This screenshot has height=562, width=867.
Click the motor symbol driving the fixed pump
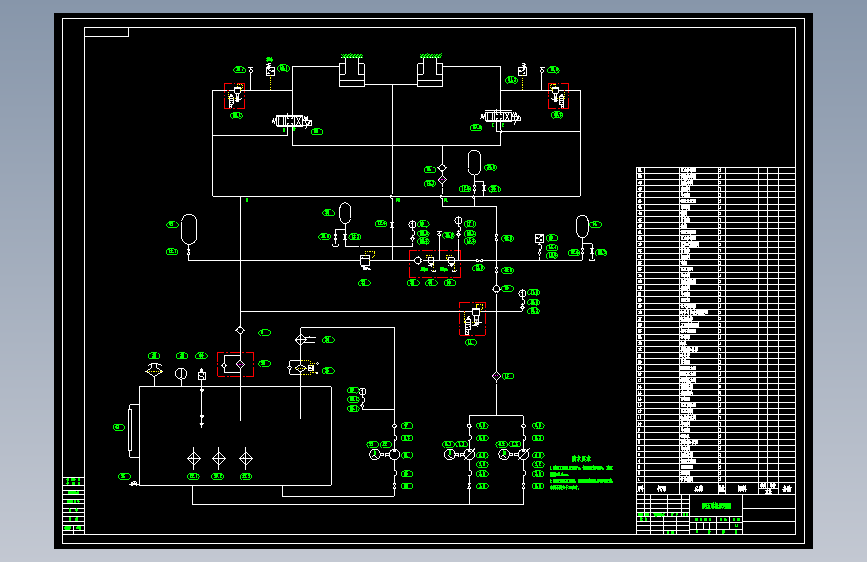tap(375, 455)
